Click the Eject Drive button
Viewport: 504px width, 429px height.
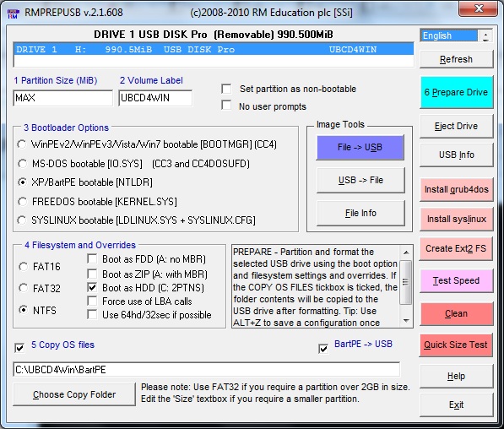point(456,126)
